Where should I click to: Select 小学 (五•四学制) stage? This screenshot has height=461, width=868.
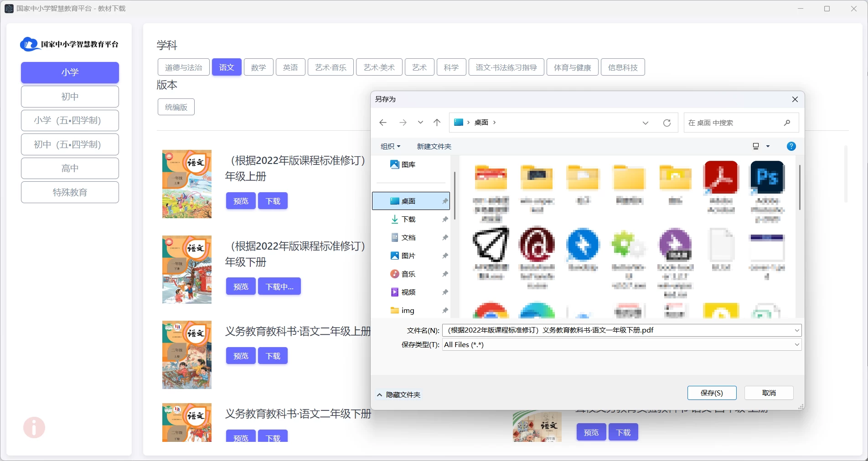[70, 120]
